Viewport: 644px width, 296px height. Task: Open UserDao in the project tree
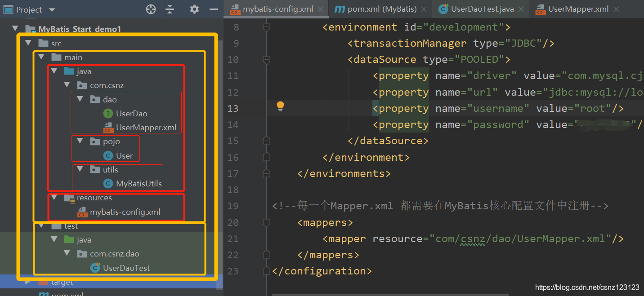coord(132,114)
